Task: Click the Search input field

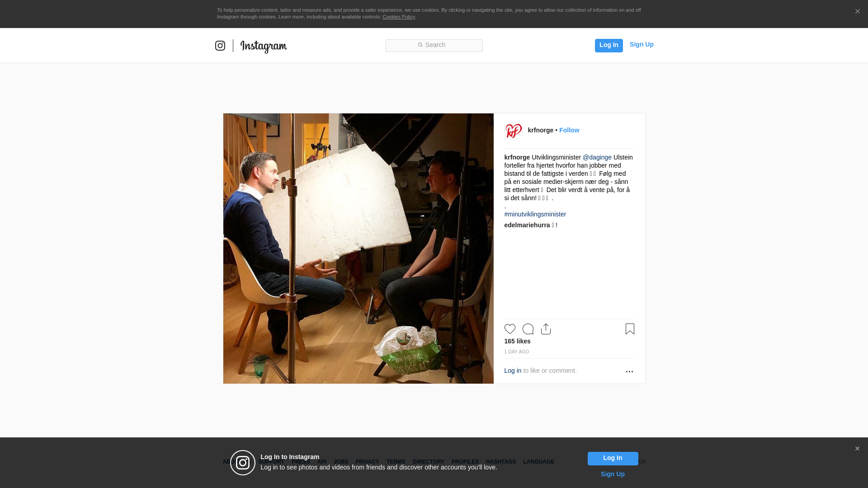Action: pos(434,45)
